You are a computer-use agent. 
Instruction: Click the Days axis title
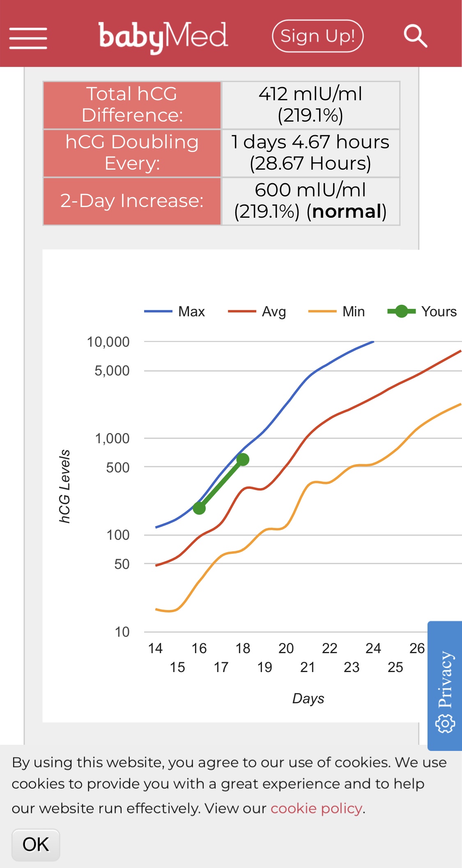308,698
